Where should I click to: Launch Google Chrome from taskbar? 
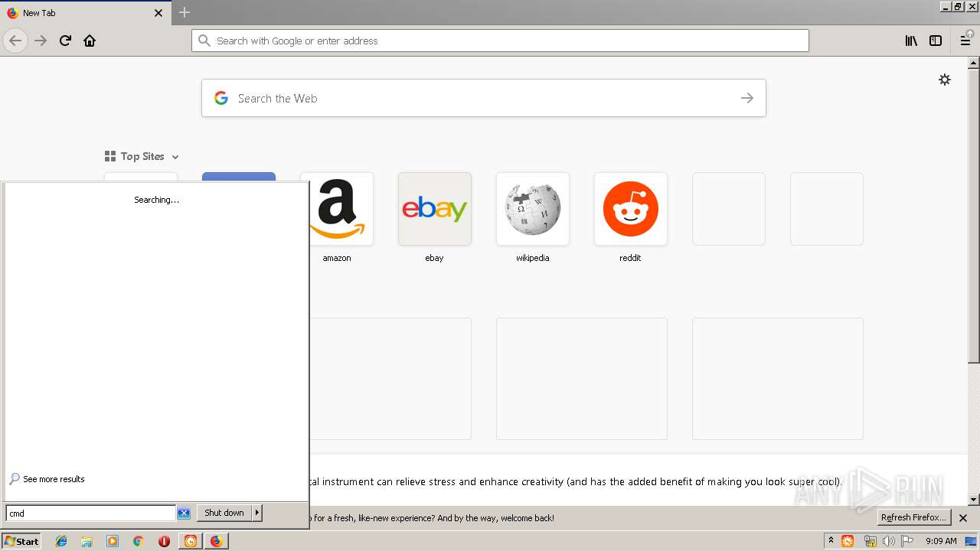point(138,541)
